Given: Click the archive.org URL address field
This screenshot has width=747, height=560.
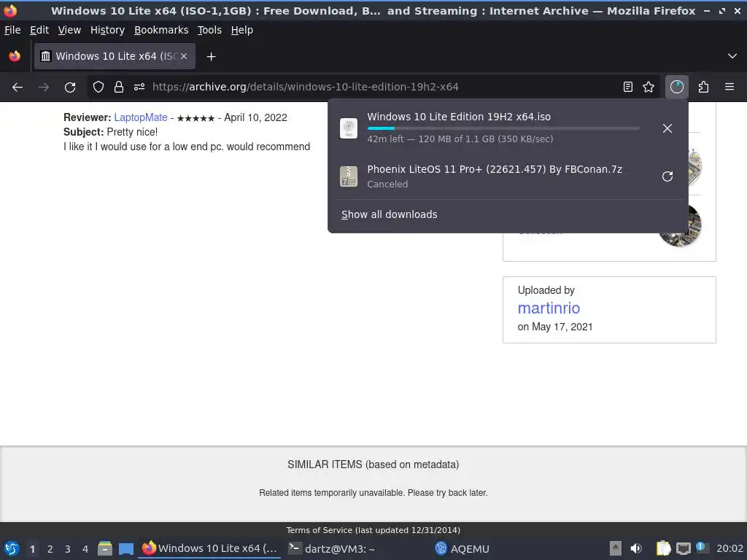Looking at the screenshot, I should [305, 87].
